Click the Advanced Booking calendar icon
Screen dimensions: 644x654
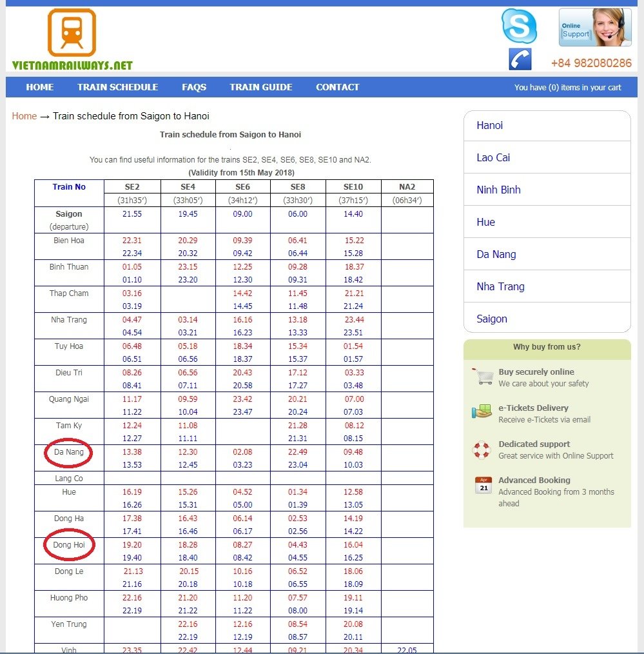coord(483,485)
